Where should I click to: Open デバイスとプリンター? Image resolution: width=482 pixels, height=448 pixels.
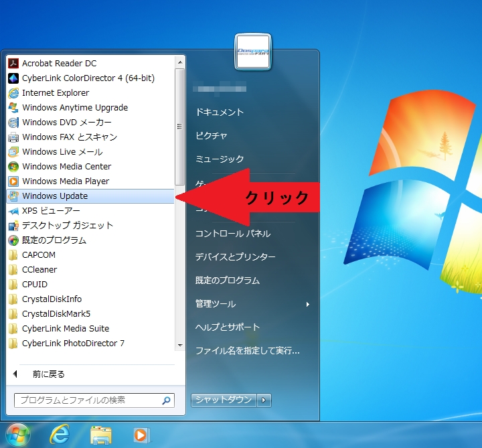pos(236,256)
